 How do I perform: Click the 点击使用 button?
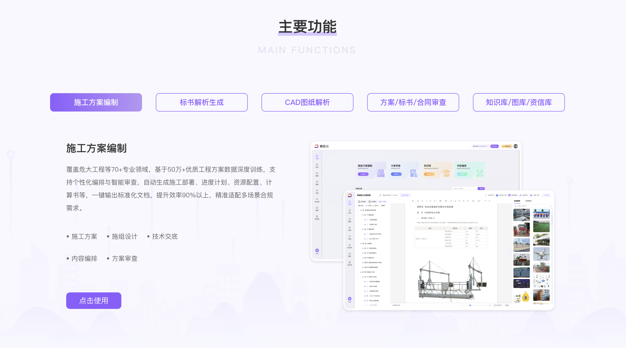click(94, 300)
